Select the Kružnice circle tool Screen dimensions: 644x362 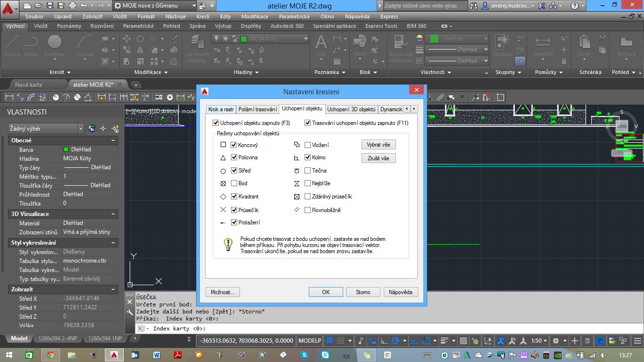coord(55,46)
